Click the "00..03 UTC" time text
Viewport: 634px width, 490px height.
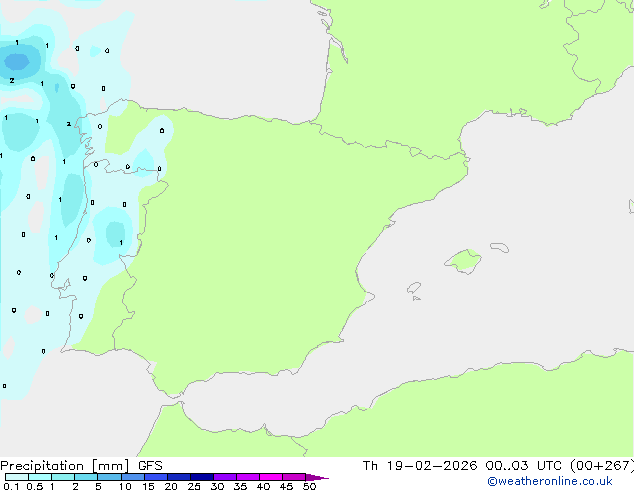point(523,466)
